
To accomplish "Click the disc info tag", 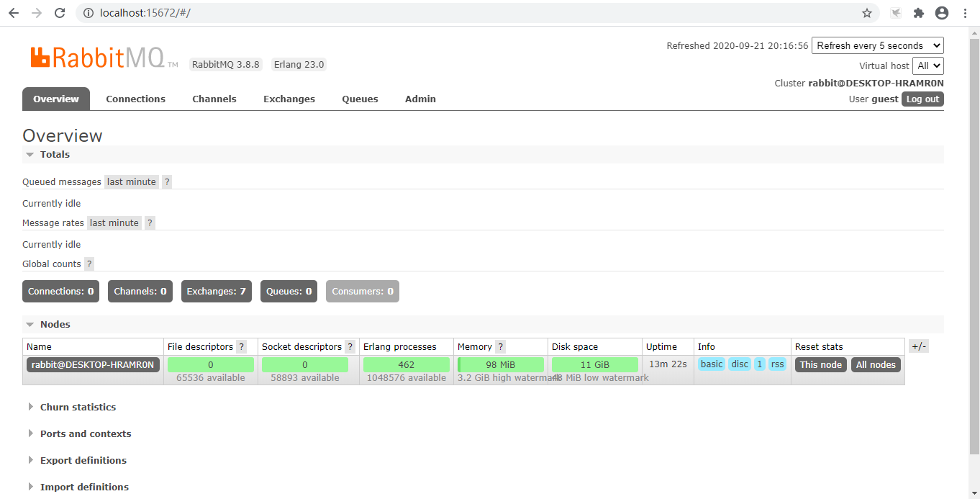I will click(740, 364).
